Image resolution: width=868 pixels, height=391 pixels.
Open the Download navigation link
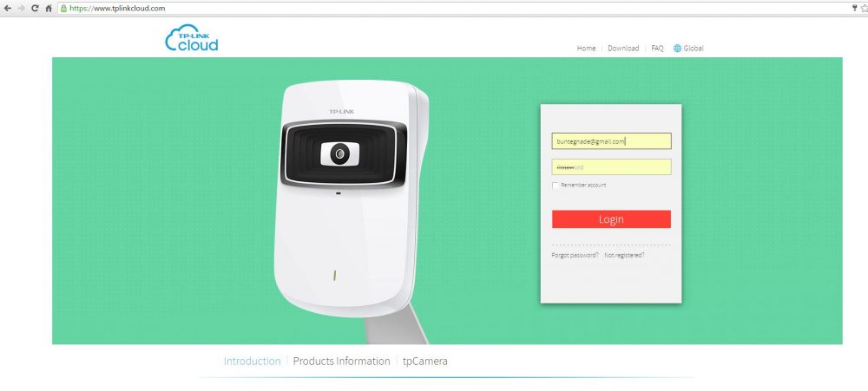[623, 48]
